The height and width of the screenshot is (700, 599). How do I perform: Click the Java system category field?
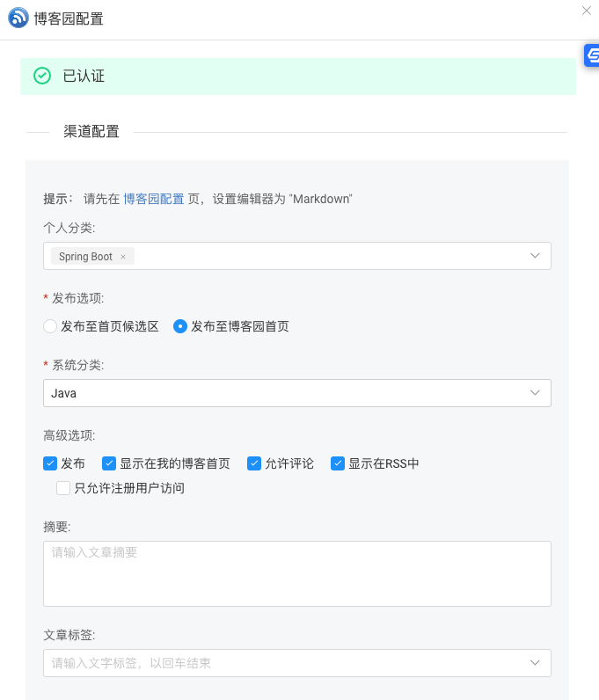[297, 393]
